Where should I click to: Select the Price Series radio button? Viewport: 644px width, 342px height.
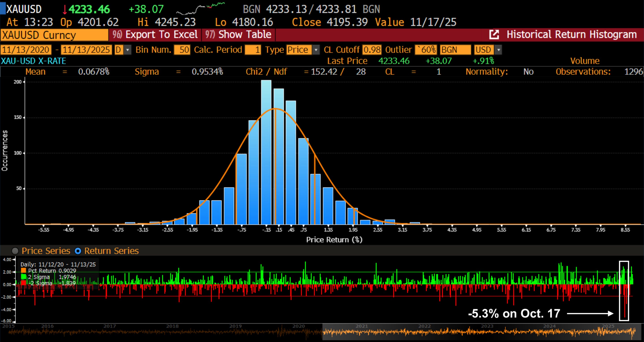(x=15, y=251)
